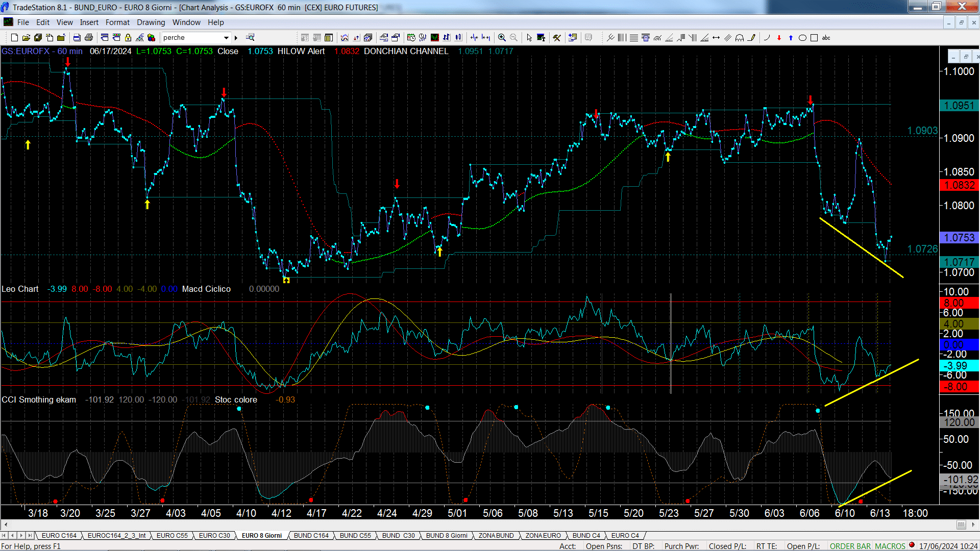The width and height of the screenshot is (980, 551).
Task: Click the colored cubes toolbar icon
Action: (152, 38)
